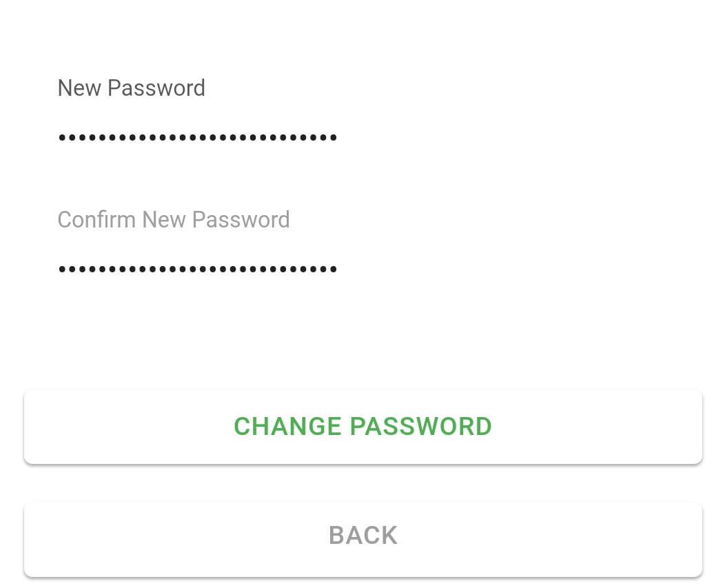723x588 pixels.
Task: Tap the BACK button
Action: click(363, 540)
